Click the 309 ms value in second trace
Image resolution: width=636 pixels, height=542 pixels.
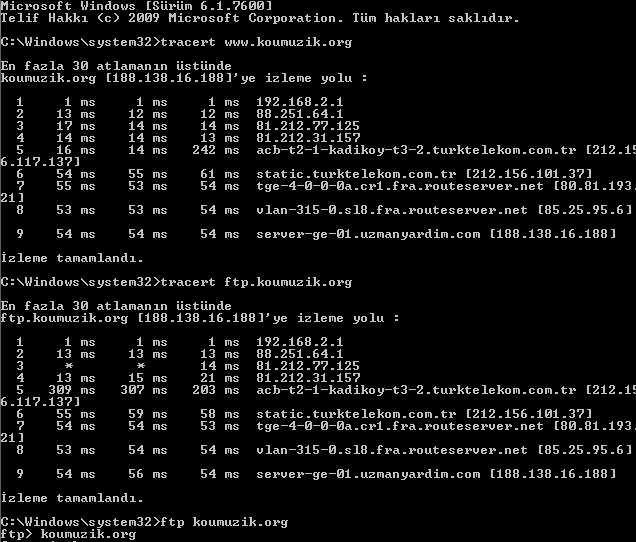point(72,390)
